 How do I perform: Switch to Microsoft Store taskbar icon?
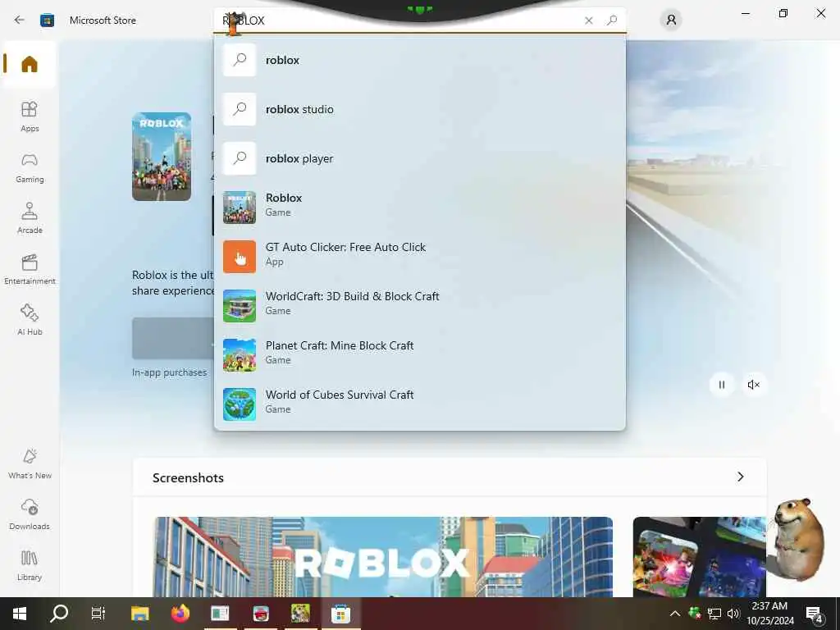(x=340, y=614)
